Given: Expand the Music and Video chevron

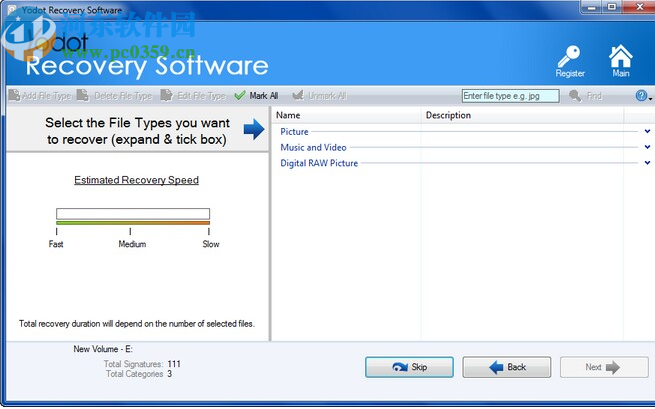Looking at the screenshot, I should (x=647, y=147).
